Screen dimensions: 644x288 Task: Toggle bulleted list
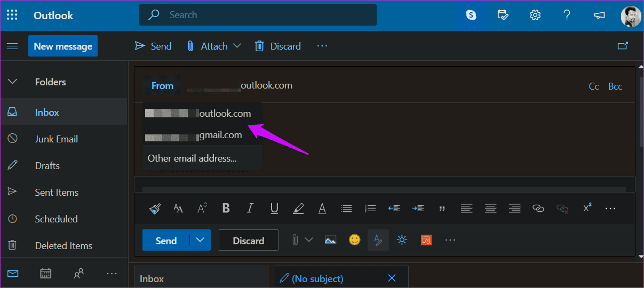point(346,209)
